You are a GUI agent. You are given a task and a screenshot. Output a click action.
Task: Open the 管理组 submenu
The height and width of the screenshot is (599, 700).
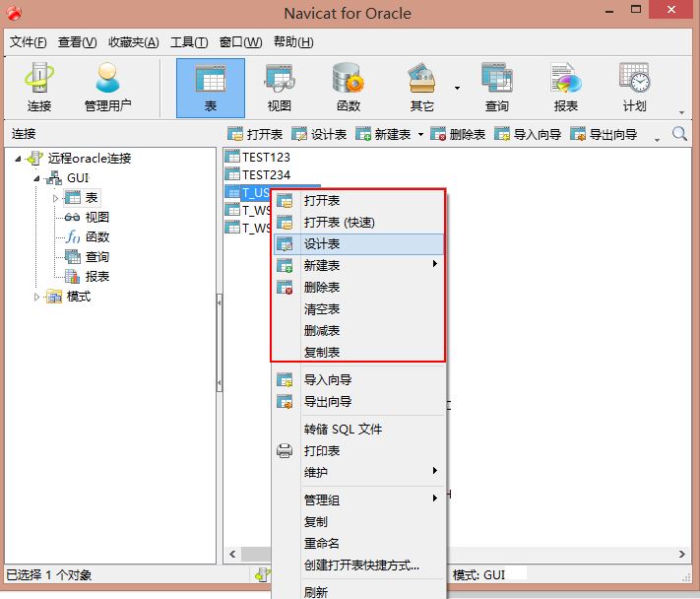[x=358, y=499]
